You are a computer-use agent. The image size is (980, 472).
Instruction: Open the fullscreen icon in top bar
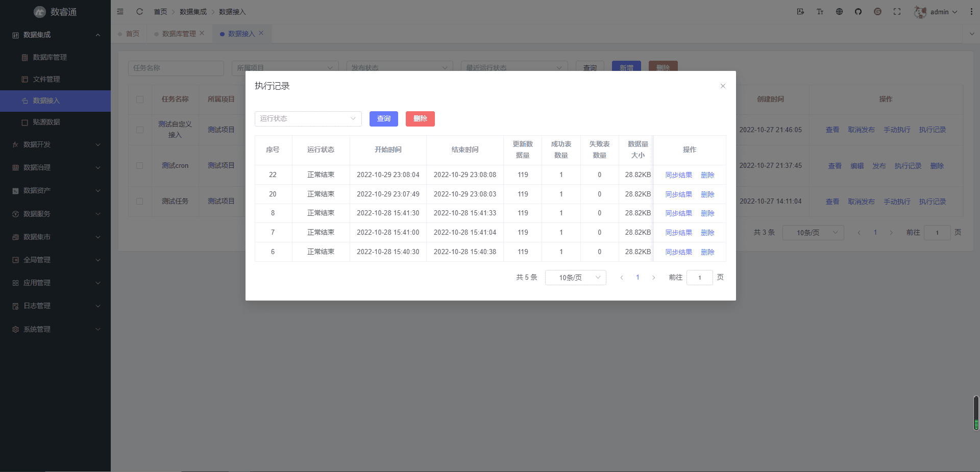[897, 11]
